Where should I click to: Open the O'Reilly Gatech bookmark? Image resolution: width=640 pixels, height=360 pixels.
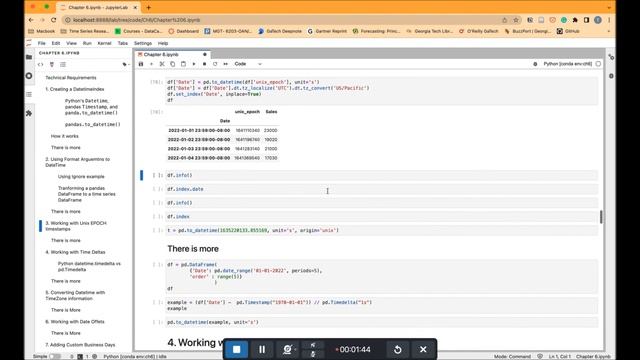(x=479, y=31)
